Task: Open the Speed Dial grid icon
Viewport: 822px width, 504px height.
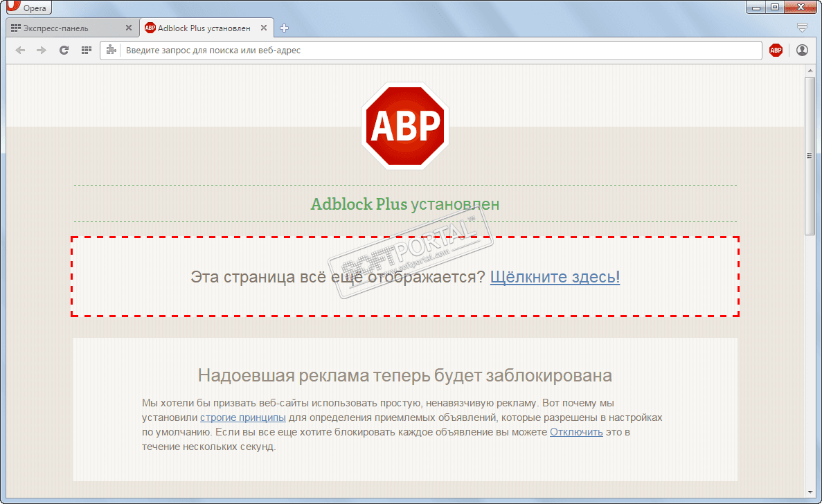Action: [x=87, y=51]
